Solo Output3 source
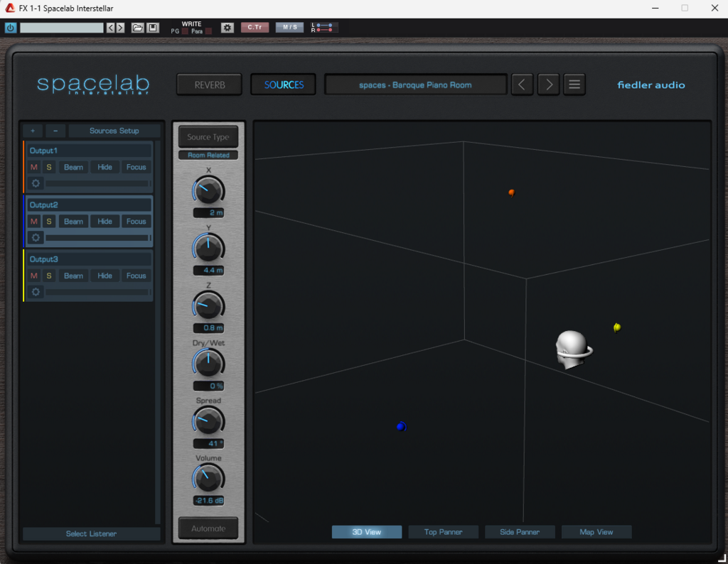 click(49, 276)
